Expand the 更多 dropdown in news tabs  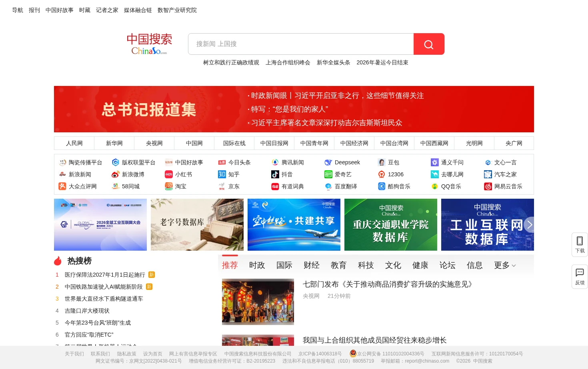(x=505, y=265)
